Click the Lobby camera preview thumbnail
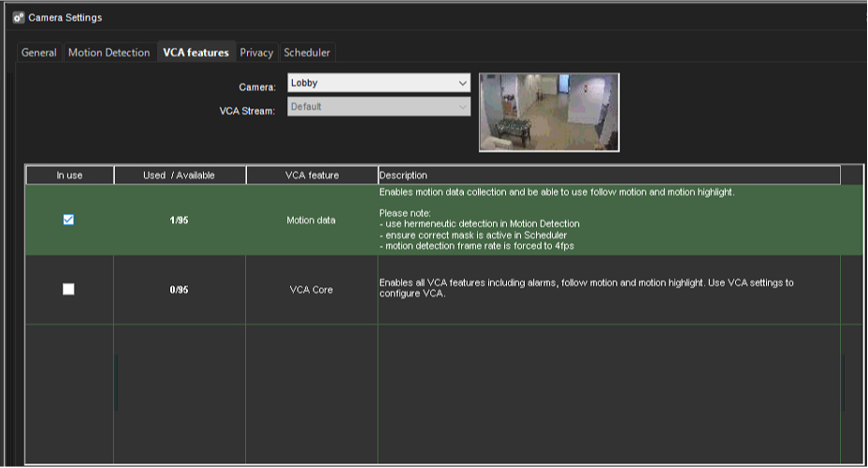Image resolution: width=868 pixels, height=468 pixels. 548,111
